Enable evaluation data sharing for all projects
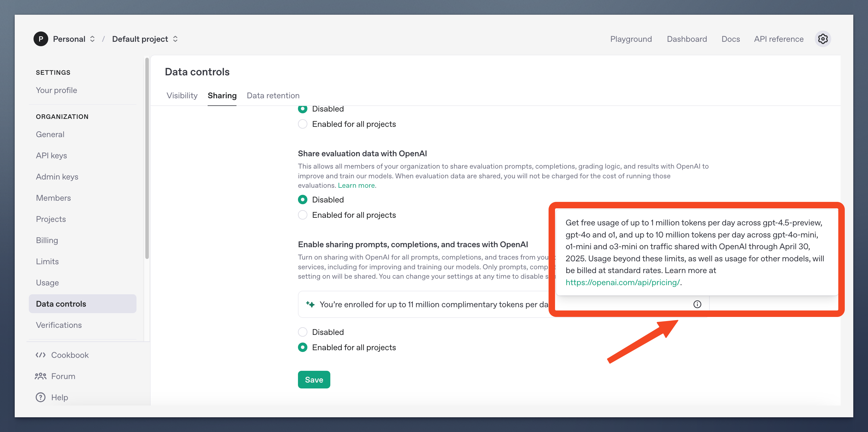Viewport: 868px width, 432px height. pyautogui.click(x=303, y=215)
